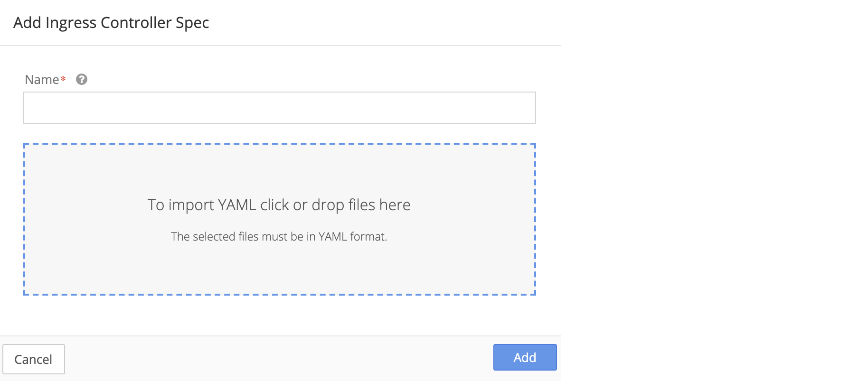The height and width of the screenshot is (381, 868).
Task: Dismiss the dialog with Cancel
Action: pos(34,359)
